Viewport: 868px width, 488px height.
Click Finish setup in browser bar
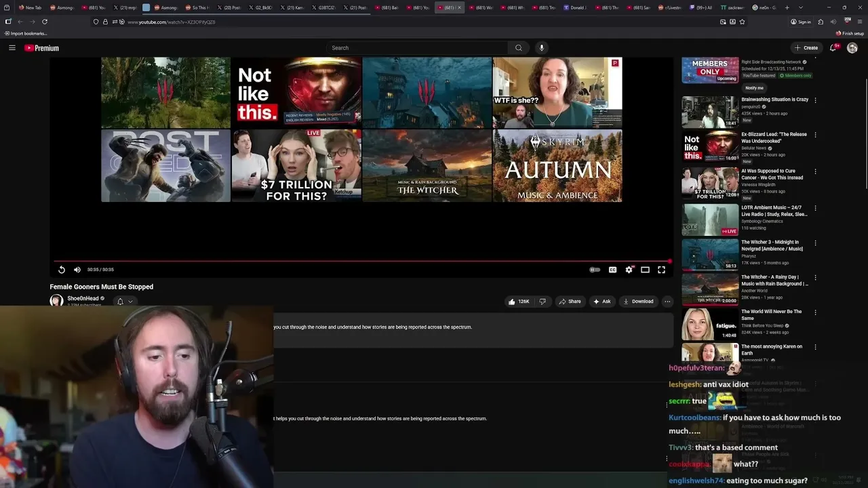850,33
